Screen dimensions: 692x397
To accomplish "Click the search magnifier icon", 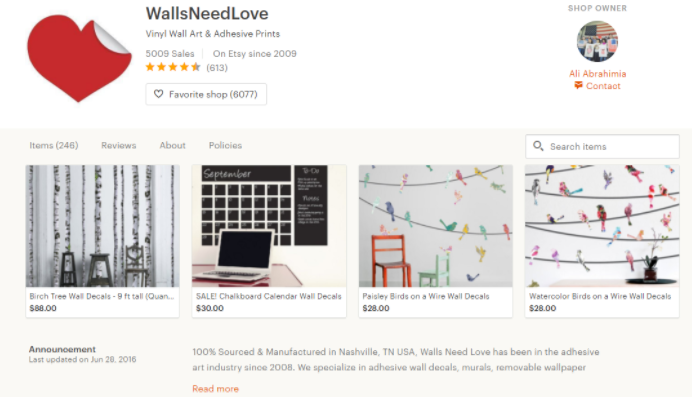I will 538,146.
